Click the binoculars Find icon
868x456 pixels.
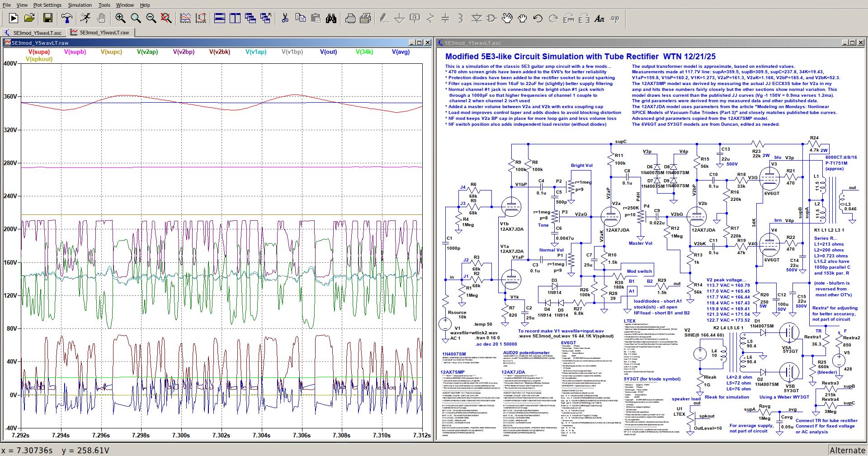click(x=331, y=18)
